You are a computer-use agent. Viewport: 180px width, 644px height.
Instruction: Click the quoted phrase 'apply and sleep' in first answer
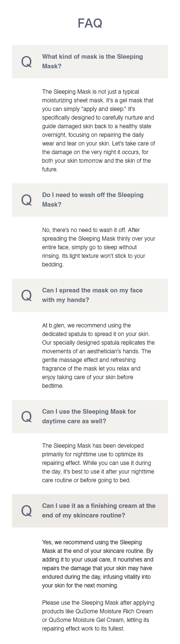pos(104,109)
